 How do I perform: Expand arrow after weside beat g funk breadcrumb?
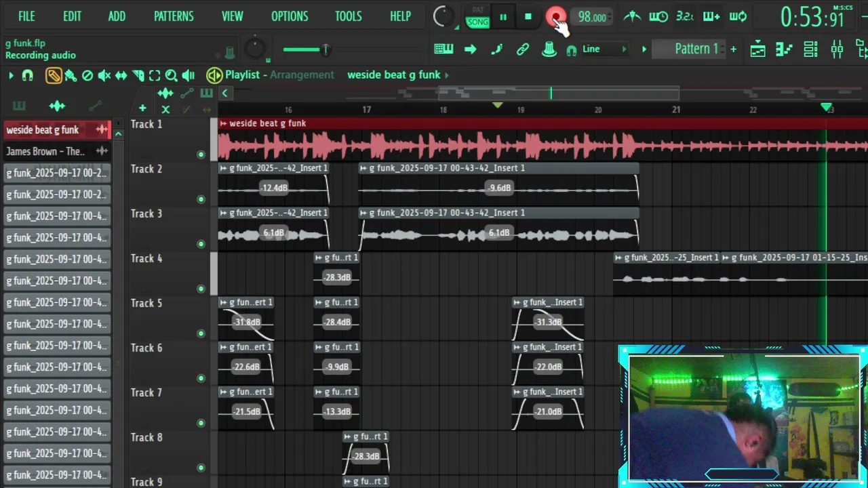click(x=448, y=75)
